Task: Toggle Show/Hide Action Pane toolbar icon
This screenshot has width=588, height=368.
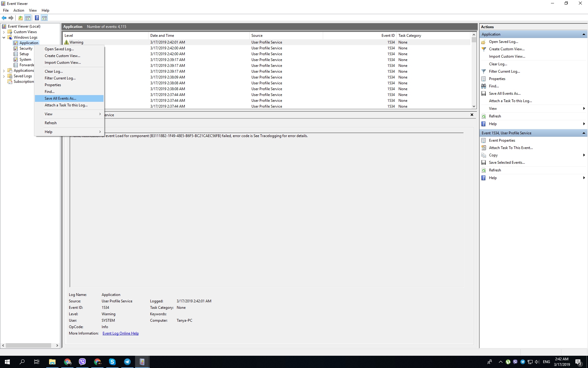Action: (44, 18)
